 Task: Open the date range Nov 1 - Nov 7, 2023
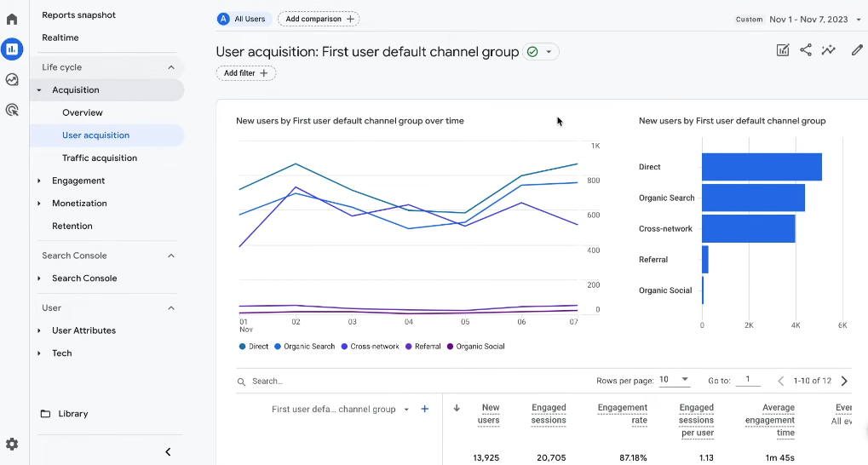[x=808, y=20]
